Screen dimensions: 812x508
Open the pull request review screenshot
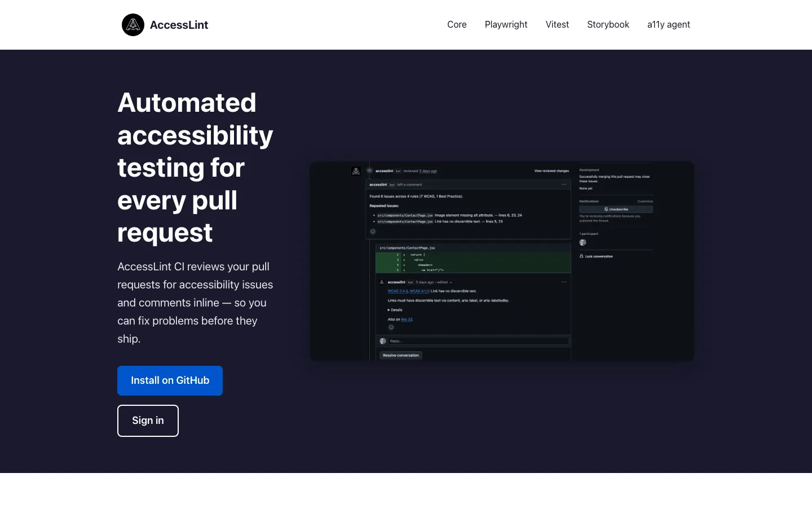click(x=502, y=261)
